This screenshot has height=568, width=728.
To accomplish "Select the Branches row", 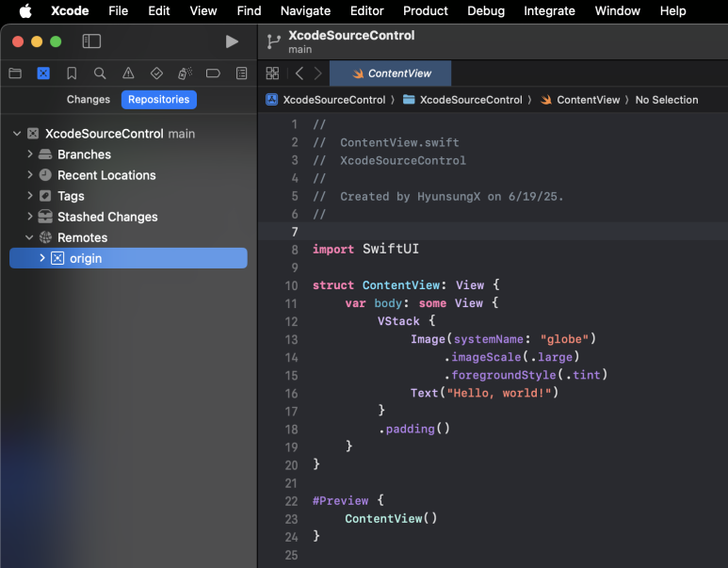I will pos(128,154).
